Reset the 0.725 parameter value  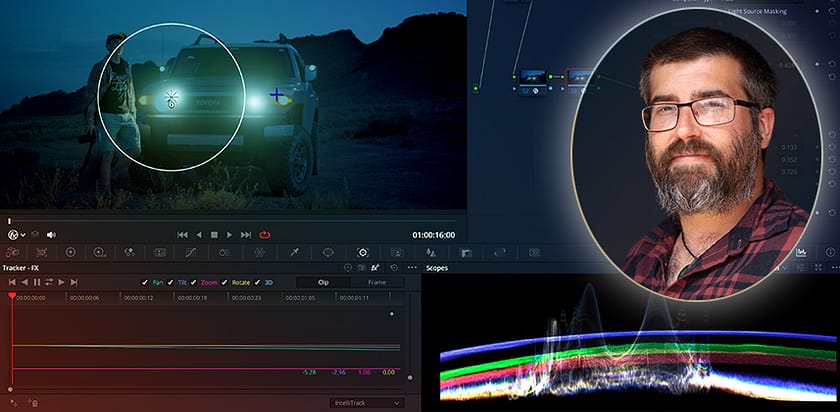pyautogui.click(x=832, y=172)
